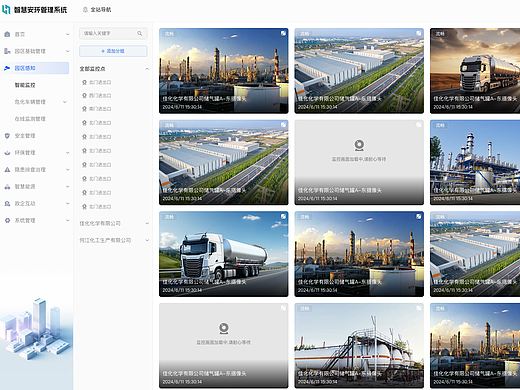Click the 全站导航 icon in the top bar
This screenshot has width=520, height=390.
coord(85,10)
